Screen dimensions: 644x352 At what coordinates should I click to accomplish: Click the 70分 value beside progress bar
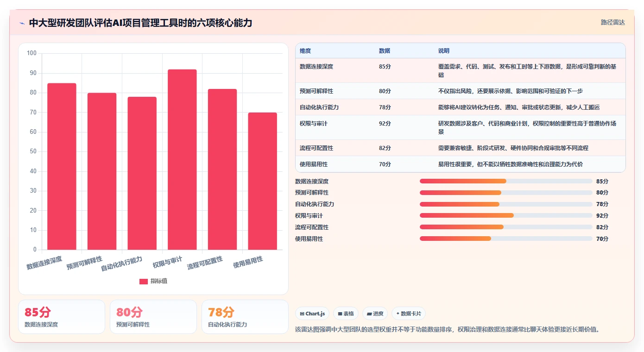(602, 239)
